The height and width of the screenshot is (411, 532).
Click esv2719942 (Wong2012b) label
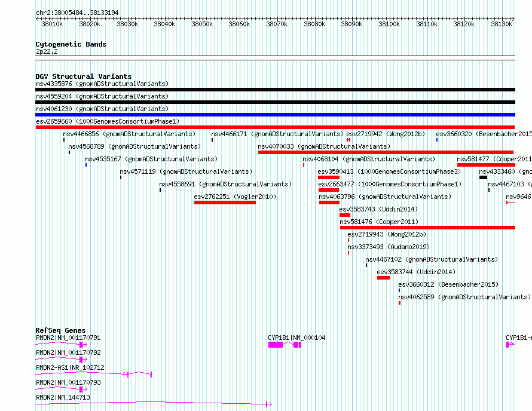pyautogui.click(x=386, y=134)
